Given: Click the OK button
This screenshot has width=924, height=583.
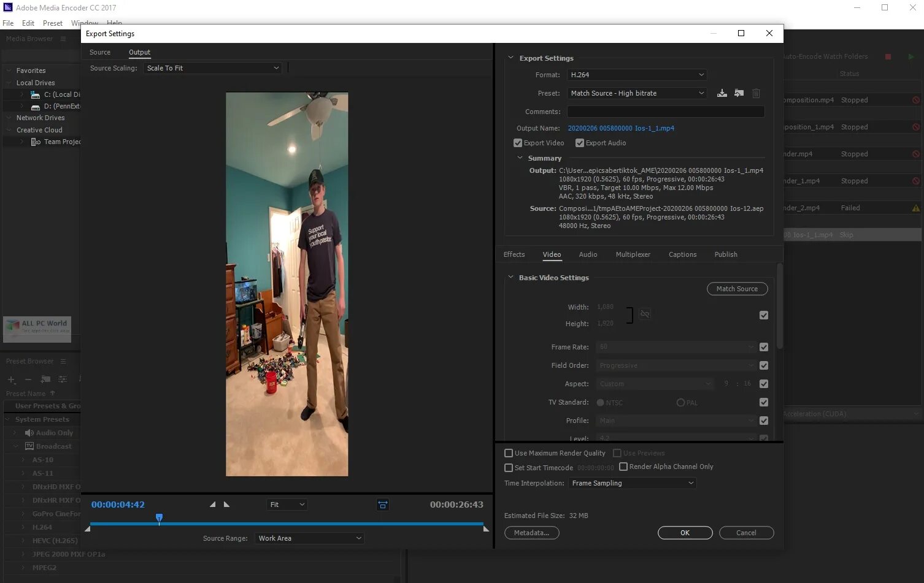Looking at the screenshot, I should (x=685, y=533).
